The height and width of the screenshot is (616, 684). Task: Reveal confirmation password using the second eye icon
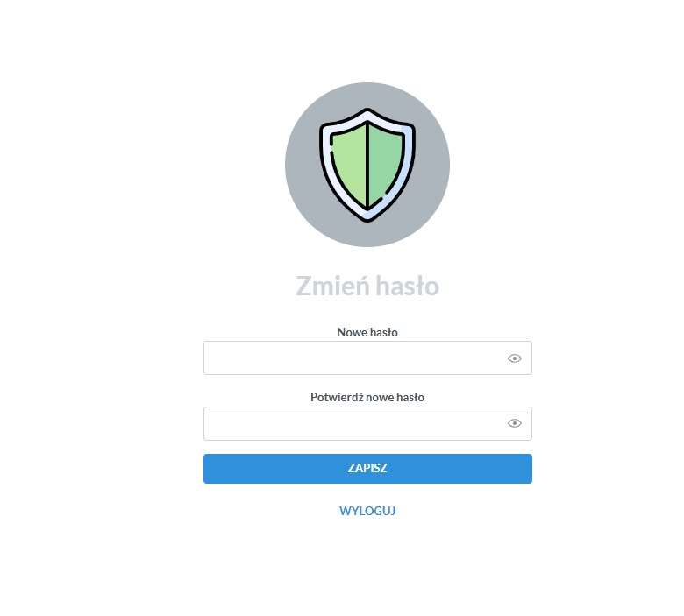click(x=514, y=423)
